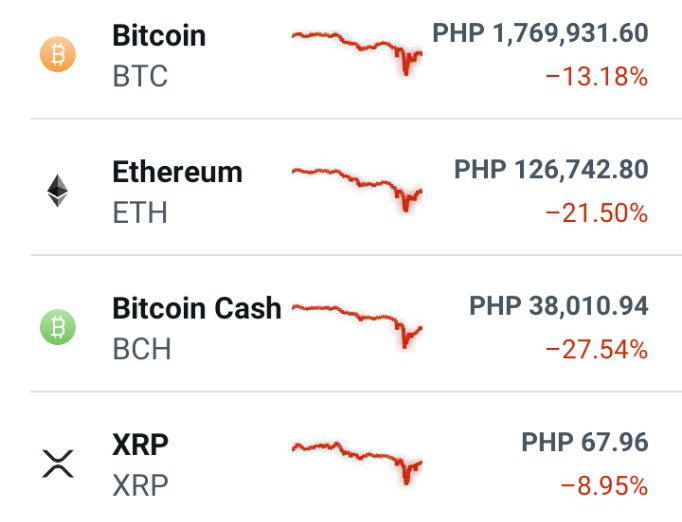The image size is (682, 522).
Task: Open the Bitcoin Cash sparkline chart
Action: (357, 327)
